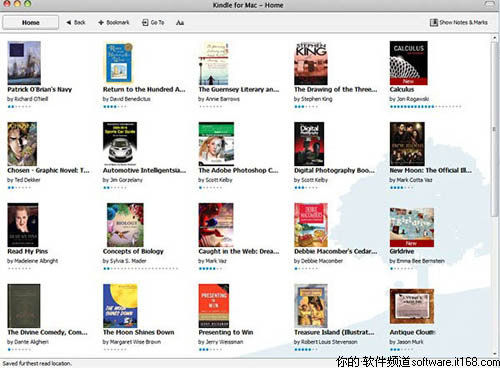Add a bookmark with the plus icon

(x=101, y=23)
